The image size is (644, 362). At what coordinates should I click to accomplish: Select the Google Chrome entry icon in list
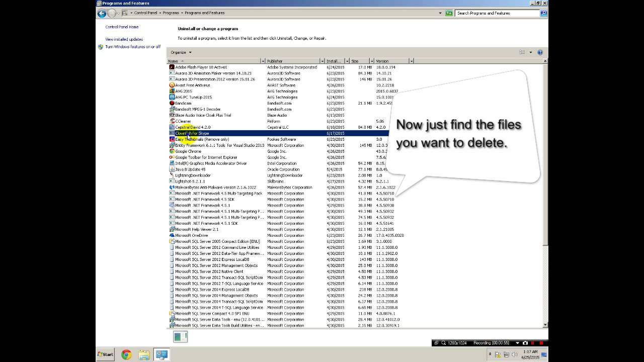point(172,151)
